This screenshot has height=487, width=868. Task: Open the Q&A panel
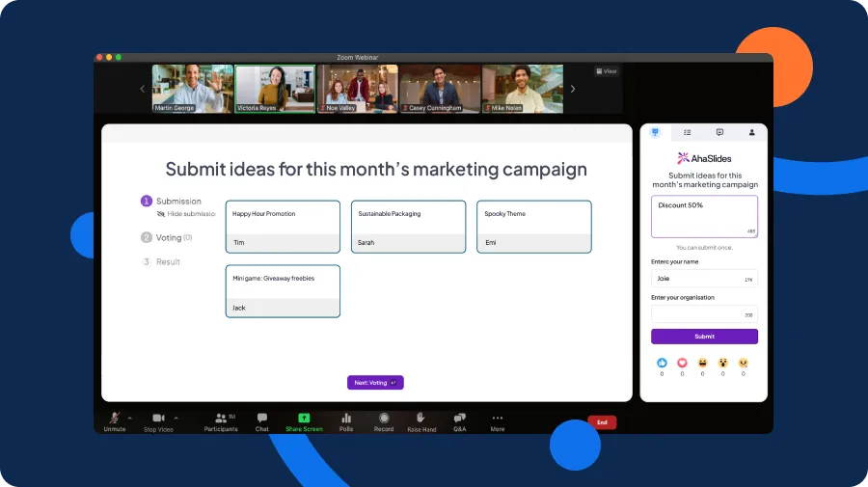pos(460,418)
